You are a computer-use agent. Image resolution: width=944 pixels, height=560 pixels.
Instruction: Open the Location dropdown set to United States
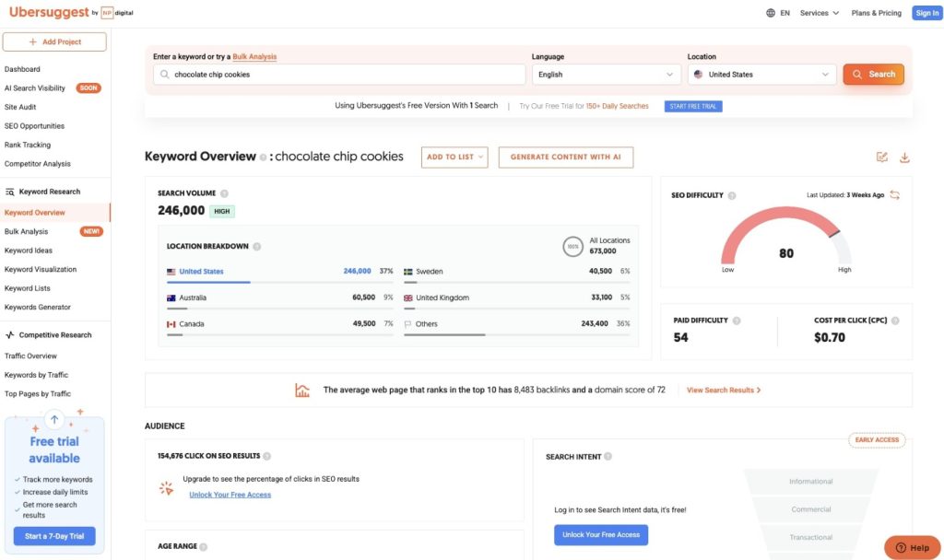point(761,75)
